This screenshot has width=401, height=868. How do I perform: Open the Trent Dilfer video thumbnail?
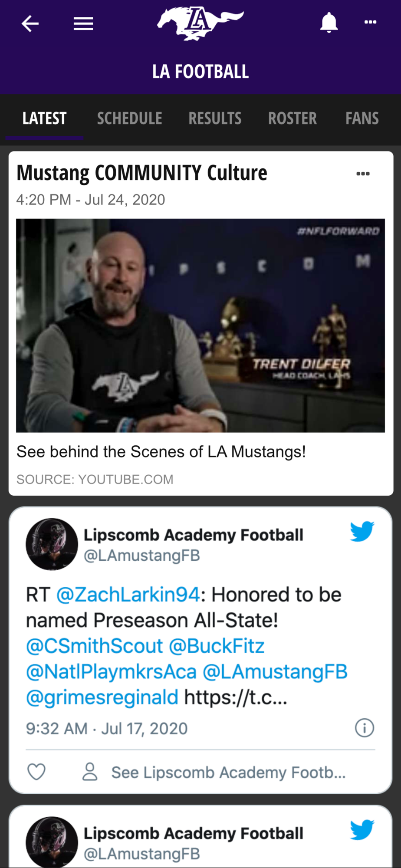200,325
